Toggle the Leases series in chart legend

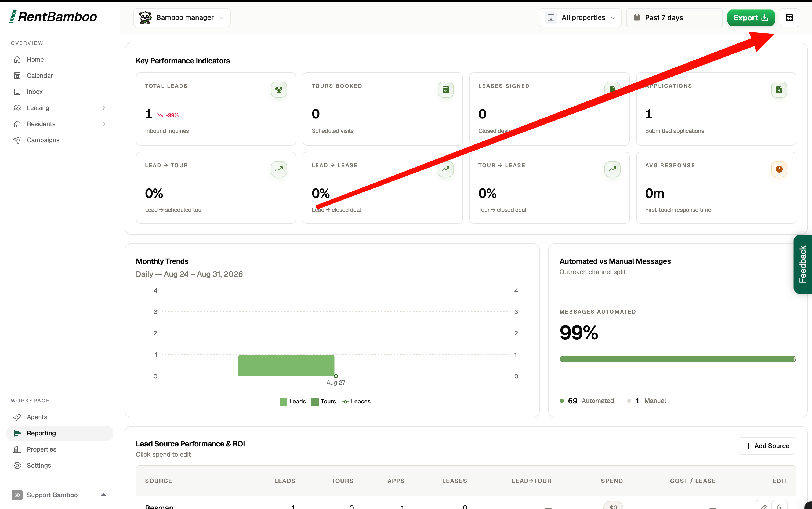point(356,401)
